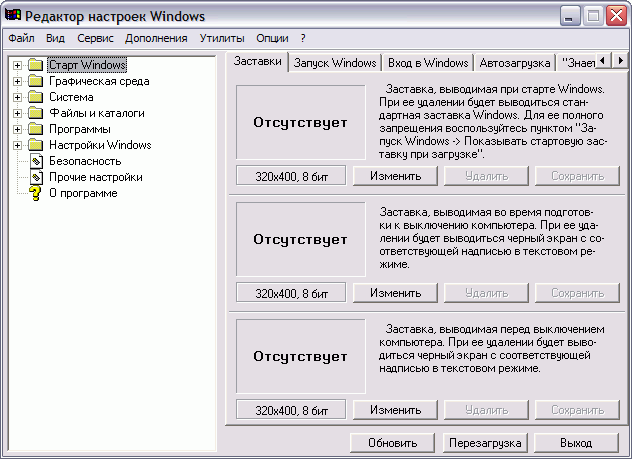Click Изменить for the shutdown preparation screen
This screenshot has width=632, height=459.
pyautogui.click(x=395, y=293)
